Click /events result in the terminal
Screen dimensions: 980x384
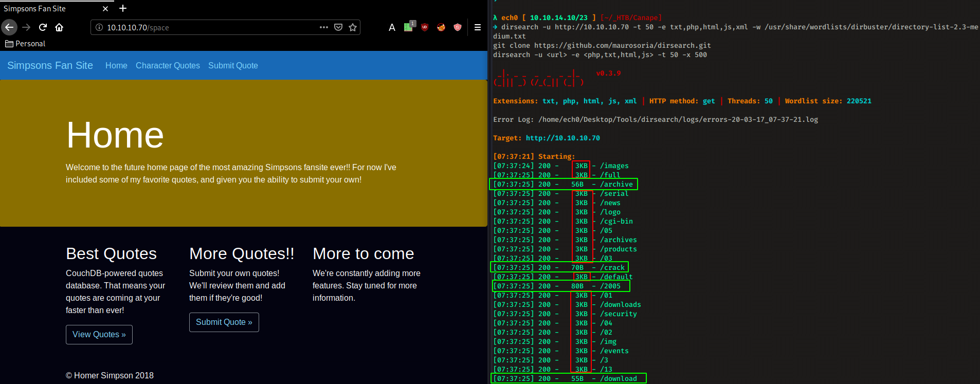click(614, 351)
